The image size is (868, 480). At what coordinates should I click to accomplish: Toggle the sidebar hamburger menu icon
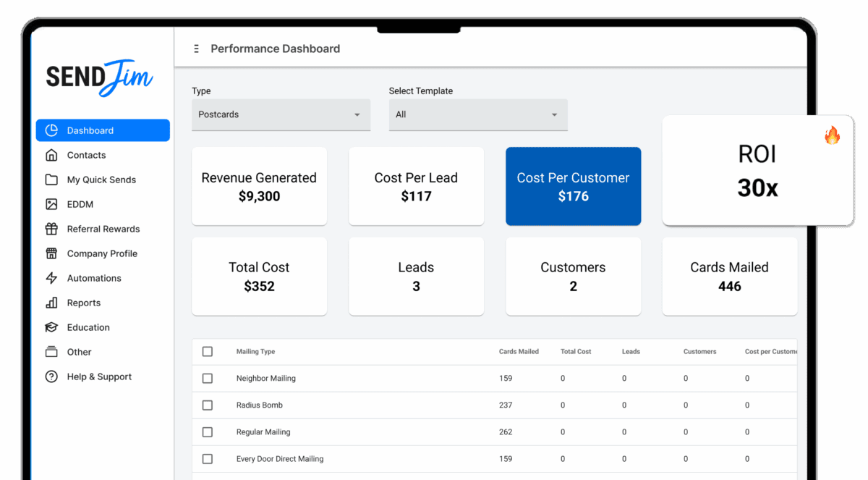pyautogui.click(x=196, y=49)
